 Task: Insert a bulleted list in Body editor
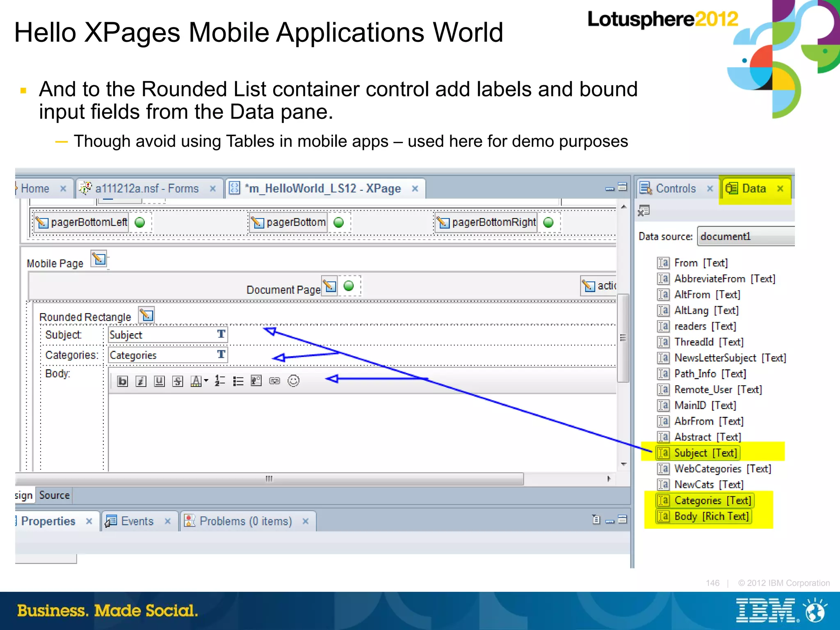click(x=238, y=381)
